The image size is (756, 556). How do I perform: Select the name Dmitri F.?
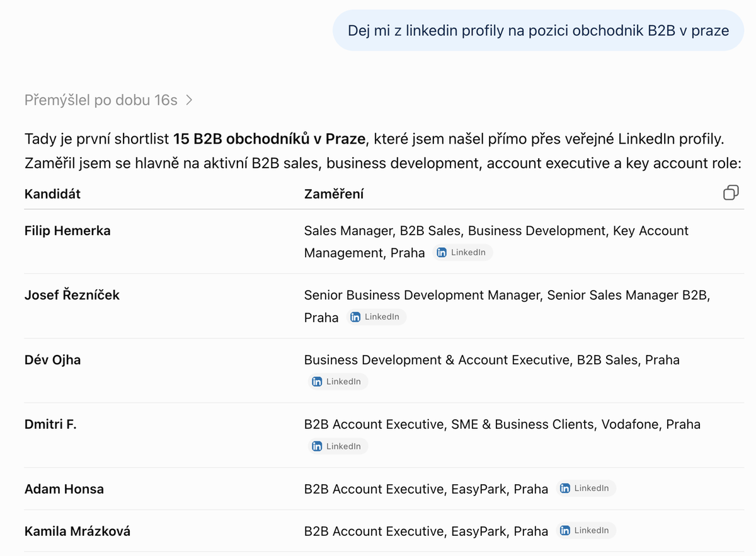click(x=50, y=424)
